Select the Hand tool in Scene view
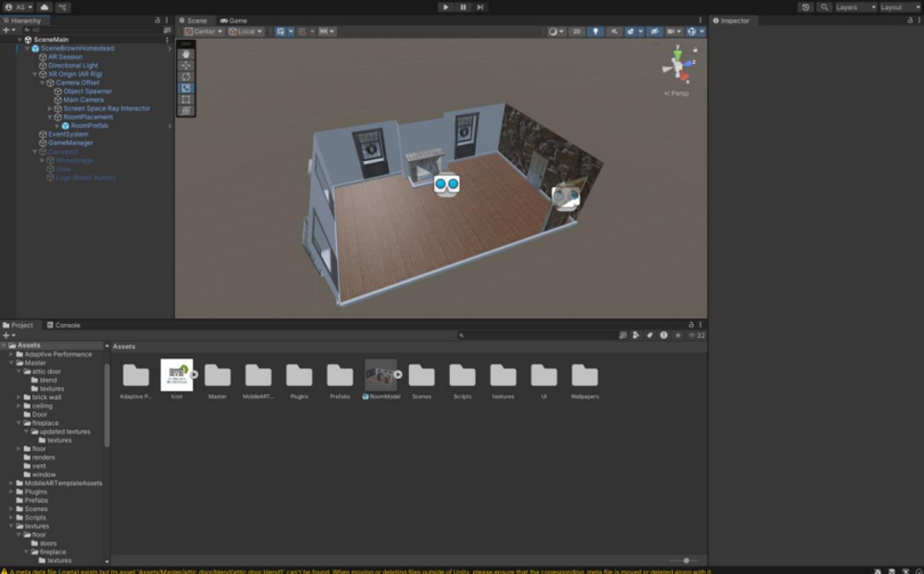The width and height of the screenshot is (924, 574). tap(186, 55)
